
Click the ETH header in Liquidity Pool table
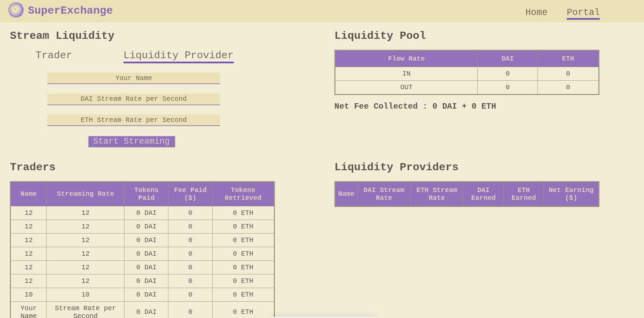[x=568, y=59]
